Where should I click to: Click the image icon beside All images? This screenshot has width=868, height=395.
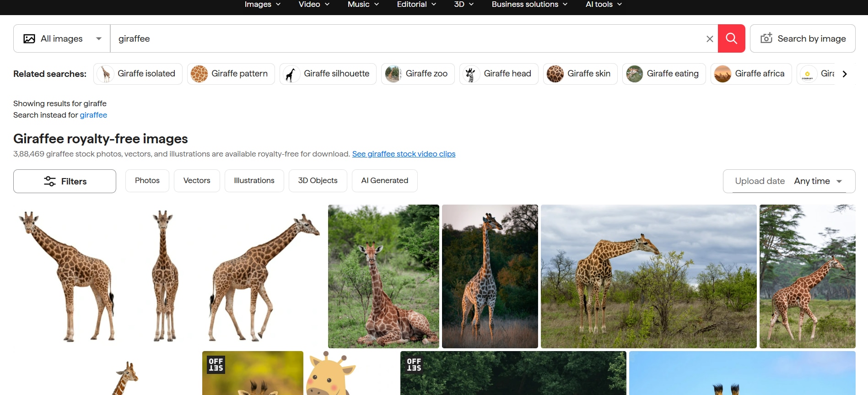click(29, 39)
